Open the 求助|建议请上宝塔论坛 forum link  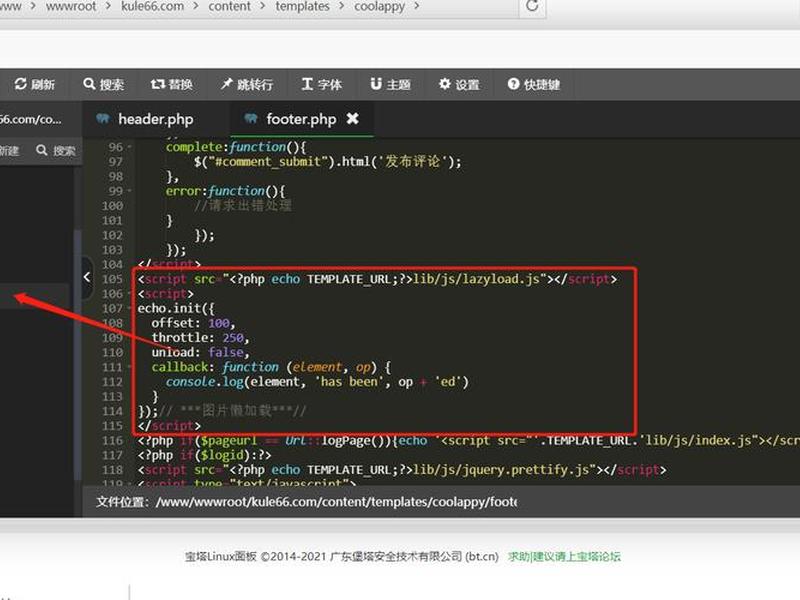click(564, 556)
